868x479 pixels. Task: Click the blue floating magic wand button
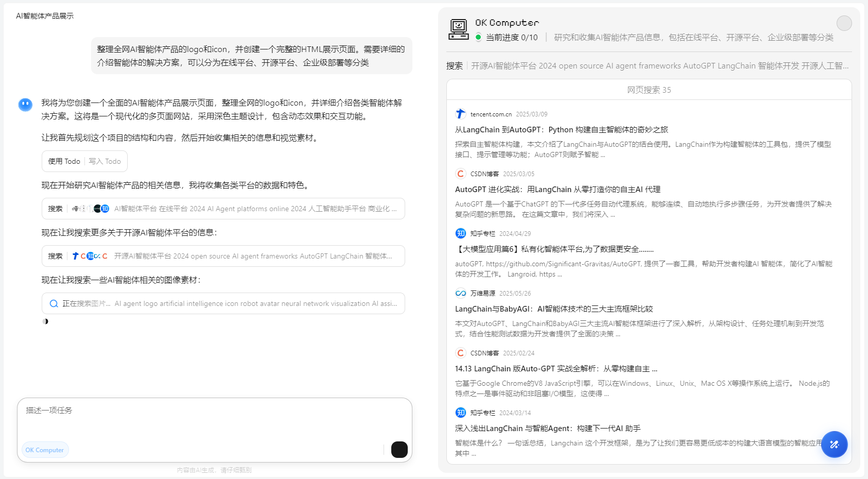(x=834, y=444)
